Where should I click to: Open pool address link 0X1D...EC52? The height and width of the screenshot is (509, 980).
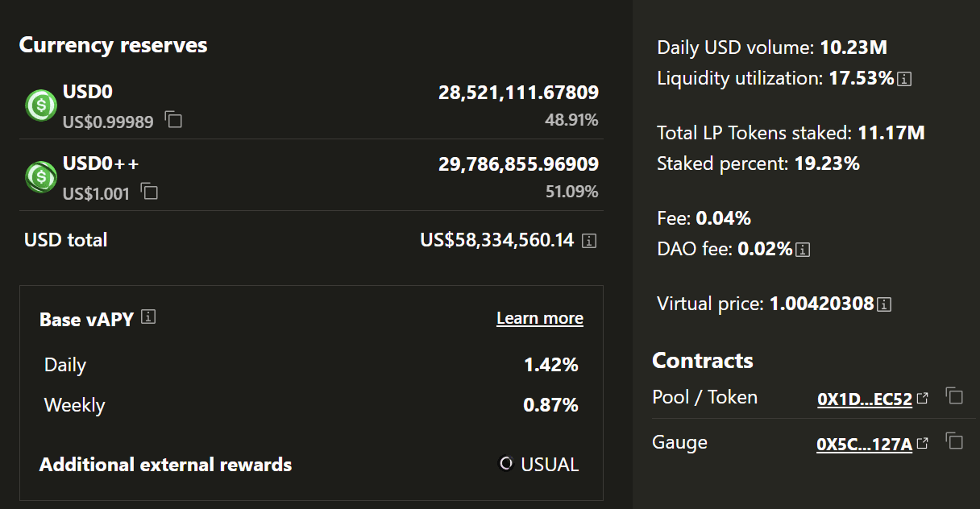pyautogui.click(x=864, y=399)
